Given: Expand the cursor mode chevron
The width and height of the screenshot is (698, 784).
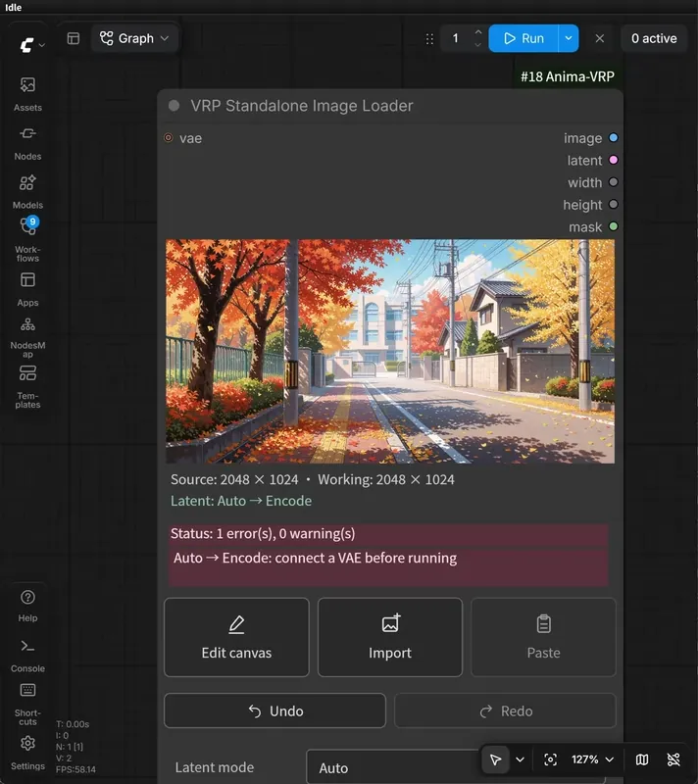Looking at the screenshot, I should [x=520, y=759].
